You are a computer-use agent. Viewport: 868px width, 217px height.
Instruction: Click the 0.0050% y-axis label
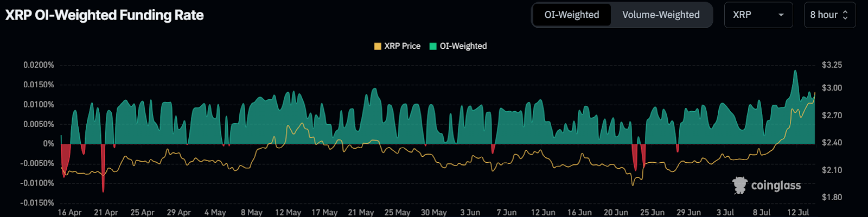39,124
